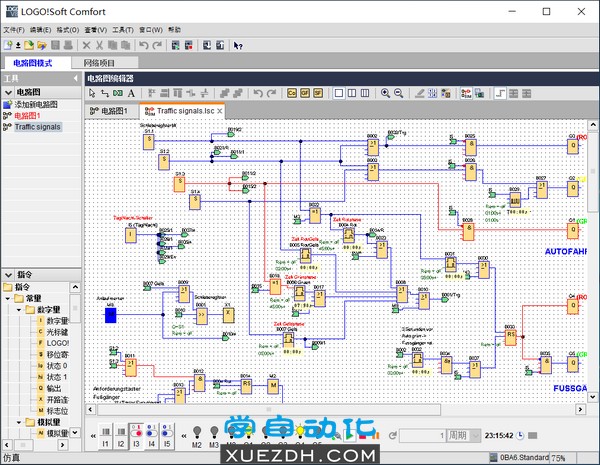600x465 pixels.
Task: Click the Undo arrow in the top toolbar
Action: [143, 45]
